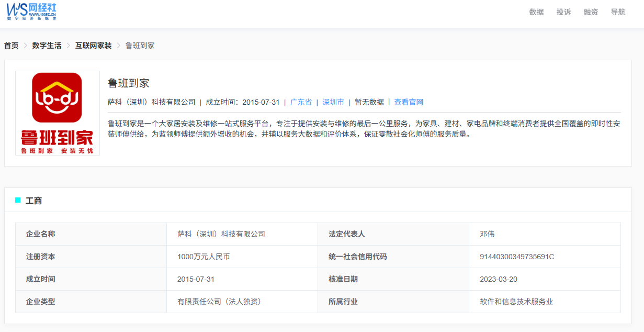Screen dimensions: 644x332
Task: Select 鲁班到家 breadcrumb text
Action: coord(140,46)
